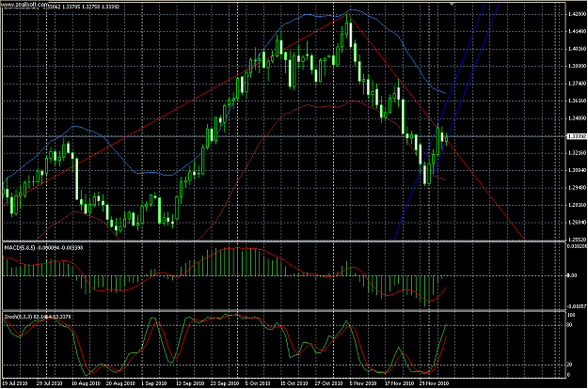Select the 20 Aug 2010 date label
This screenshot has width=588, height=389.
click(120, 383)
